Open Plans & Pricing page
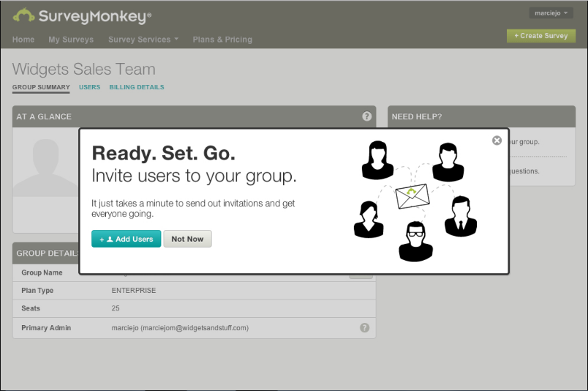The height and width of the screenshot is (391, 588). 222,40
